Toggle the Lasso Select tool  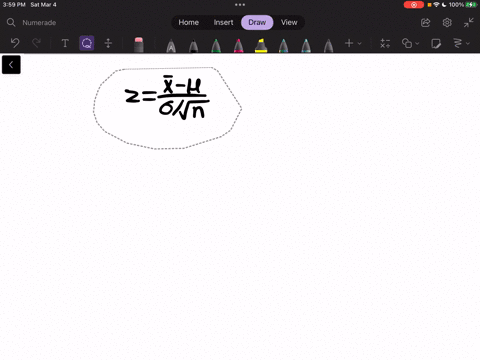[87, 43]
